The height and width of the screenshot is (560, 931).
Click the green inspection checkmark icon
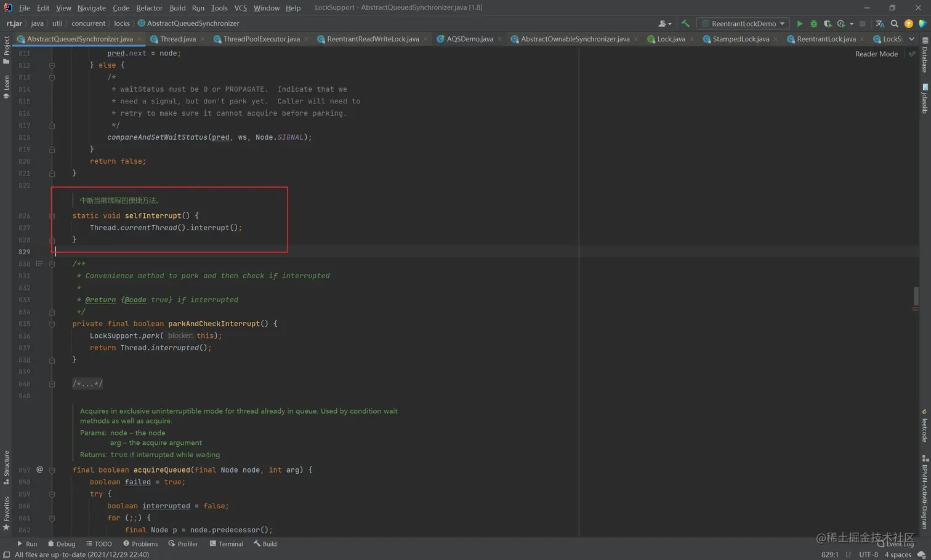pos(912,54)
